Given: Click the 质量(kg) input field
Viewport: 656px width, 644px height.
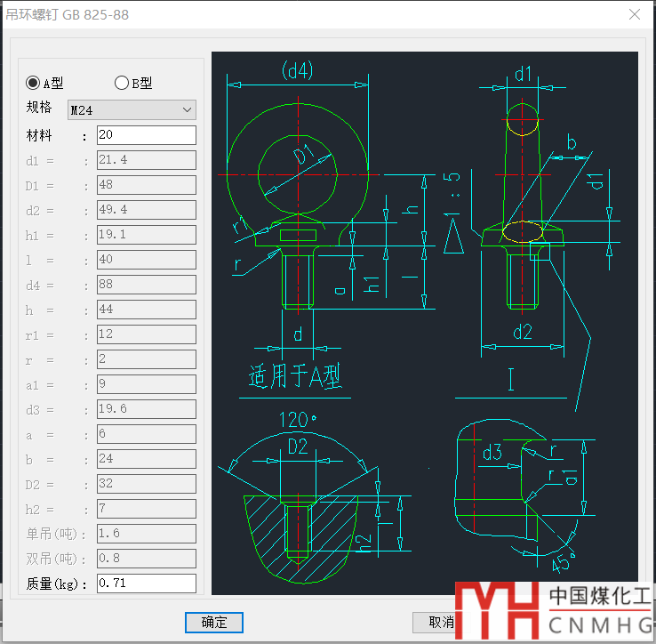Looking at the screenshot, I should (x=147, y=584).
